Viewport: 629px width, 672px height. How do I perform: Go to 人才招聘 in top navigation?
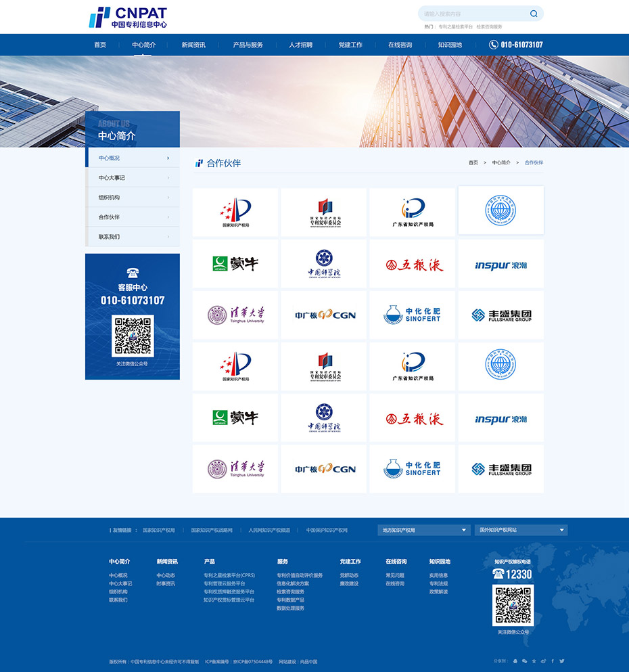[x=300, y=45]
